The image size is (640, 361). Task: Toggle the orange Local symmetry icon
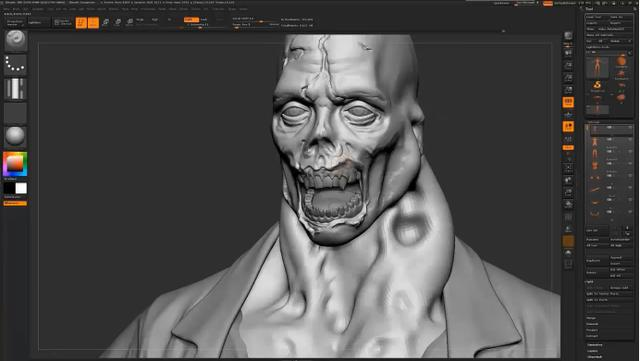(568, 127)
